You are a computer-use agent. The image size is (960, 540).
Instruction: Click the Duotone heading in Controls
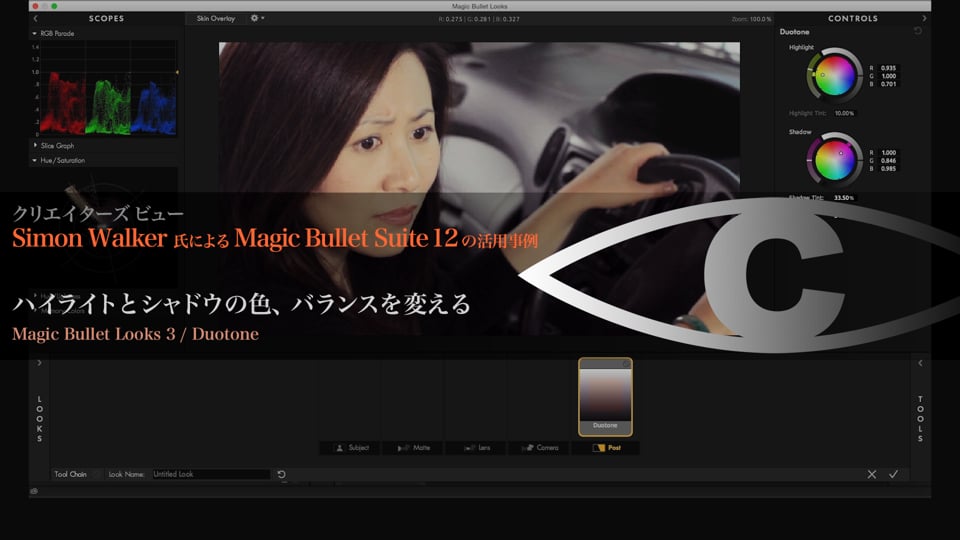pos(794,32)
